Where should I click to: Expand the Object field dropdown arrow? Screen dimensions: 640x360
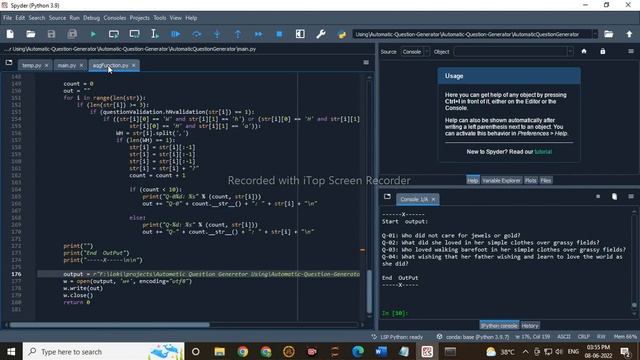point(570,52)
